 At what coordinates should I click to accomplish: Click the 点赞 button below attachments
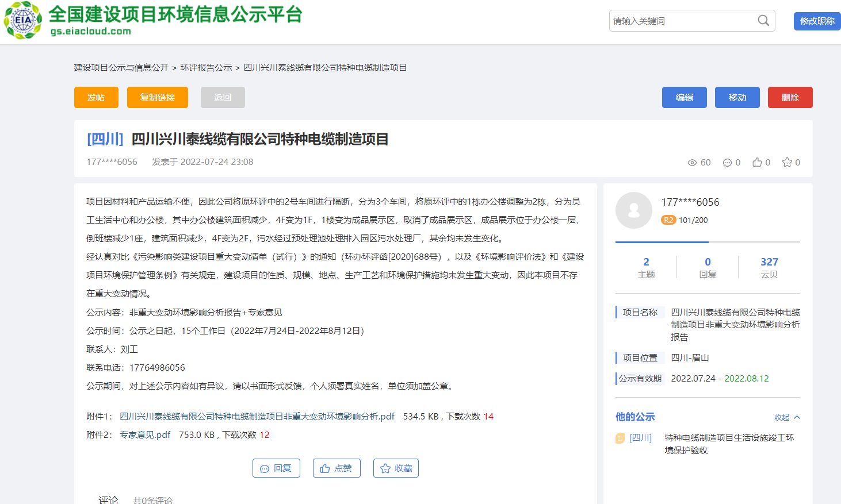[337, 468]
